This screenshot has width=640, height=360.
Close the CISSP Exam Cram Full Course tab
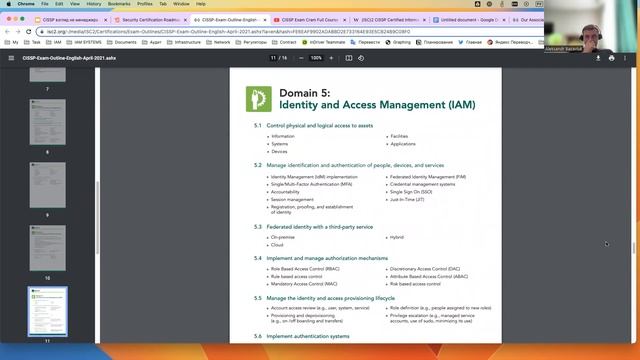pyautogui.click(x=344, y=20)
